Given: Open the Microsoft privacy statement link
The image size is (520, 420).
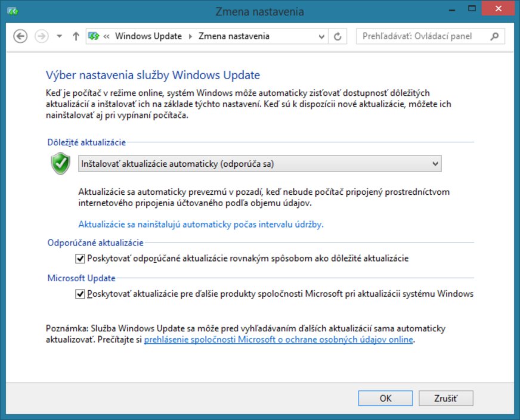Looking at the screenshot, I should 278,340.
